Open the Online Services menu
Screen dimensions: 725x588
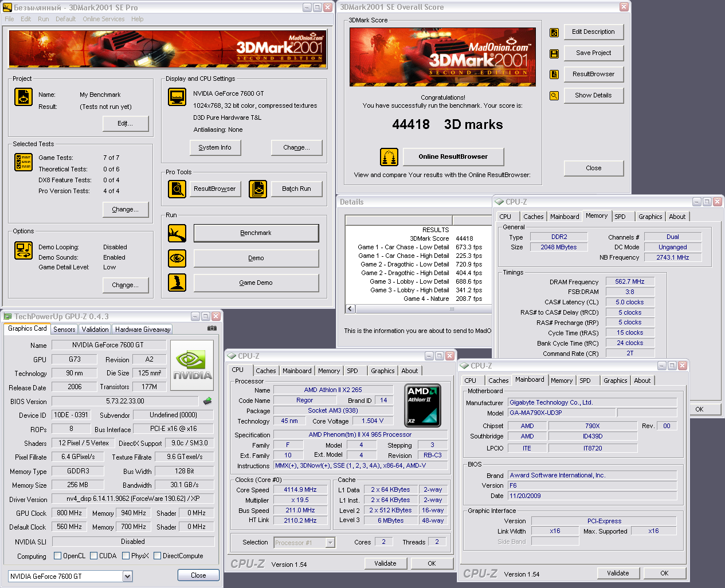(x=104, y=19)
